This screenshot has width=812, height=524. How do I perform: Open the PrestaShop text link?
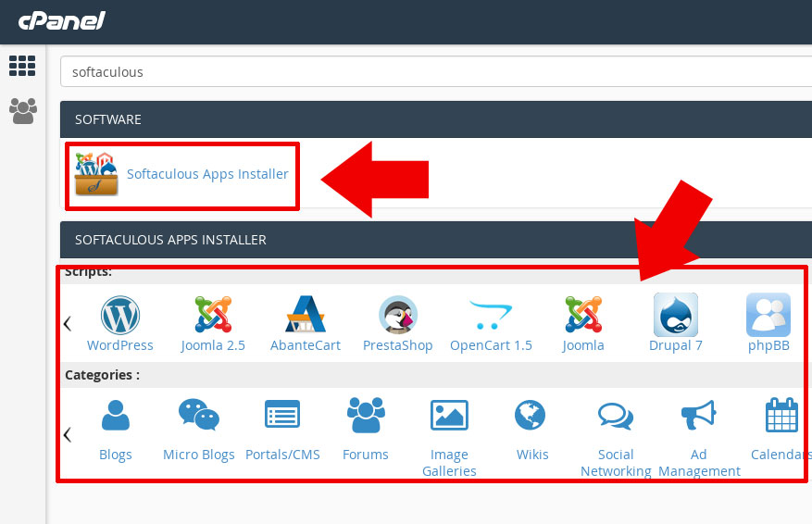[398, 345]
